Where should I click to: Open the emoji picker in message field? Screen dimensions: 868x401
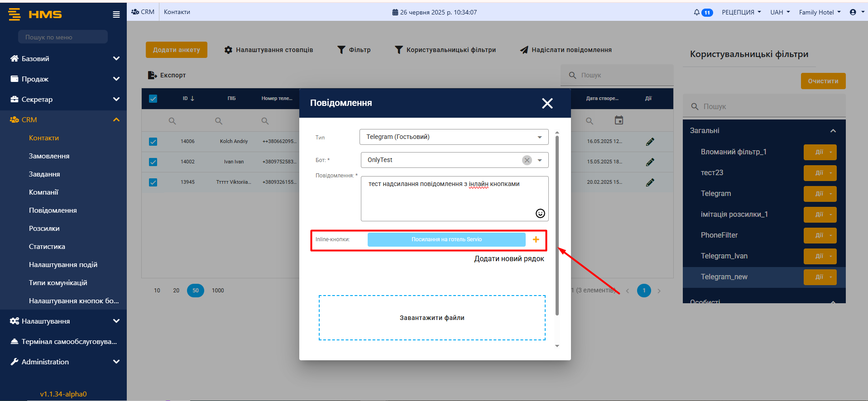coord(540,214)
